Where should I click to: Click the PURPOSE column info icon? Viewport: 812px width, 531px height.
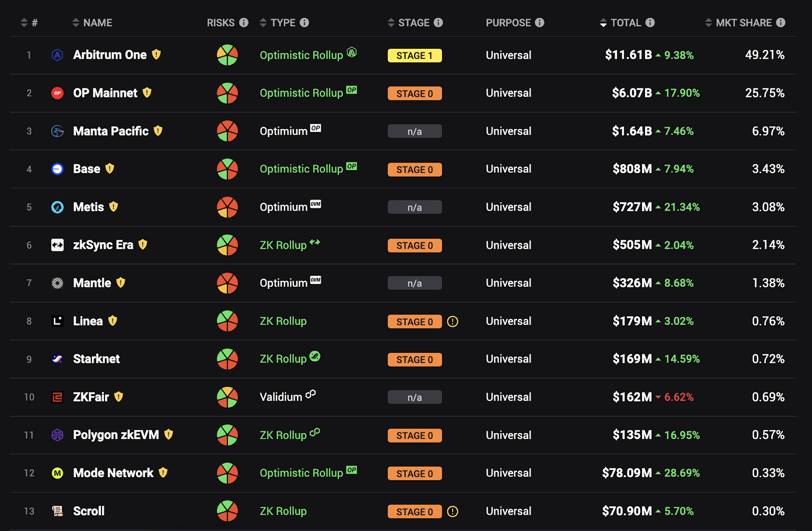tap(539, 23)
